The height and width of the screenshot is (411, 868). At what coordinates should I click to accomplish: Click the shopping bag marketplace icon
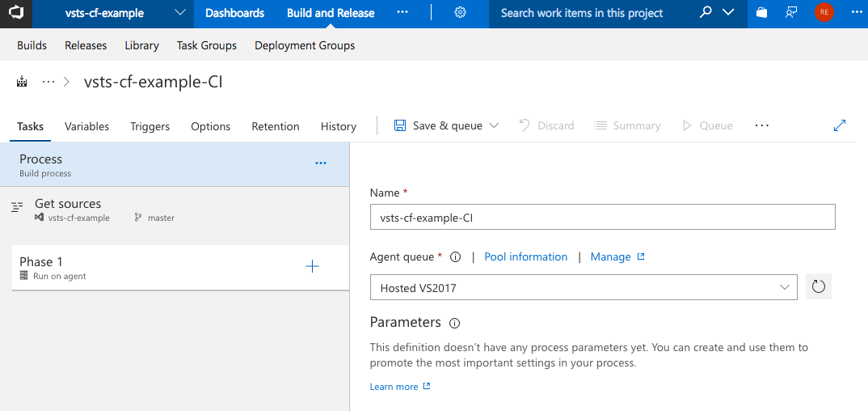(761, 13)
